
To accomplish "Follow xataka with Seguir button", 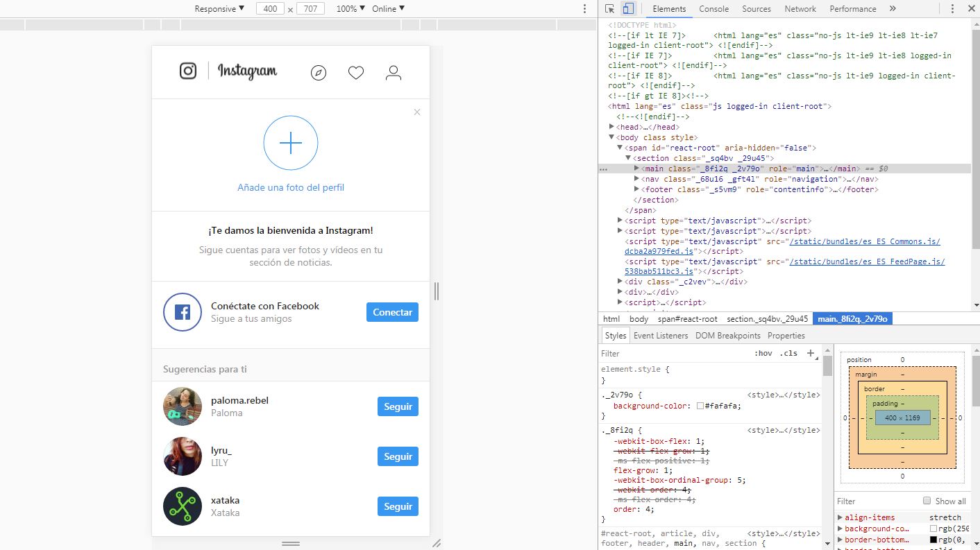I will pyautogui.click(x=398, y=506).
